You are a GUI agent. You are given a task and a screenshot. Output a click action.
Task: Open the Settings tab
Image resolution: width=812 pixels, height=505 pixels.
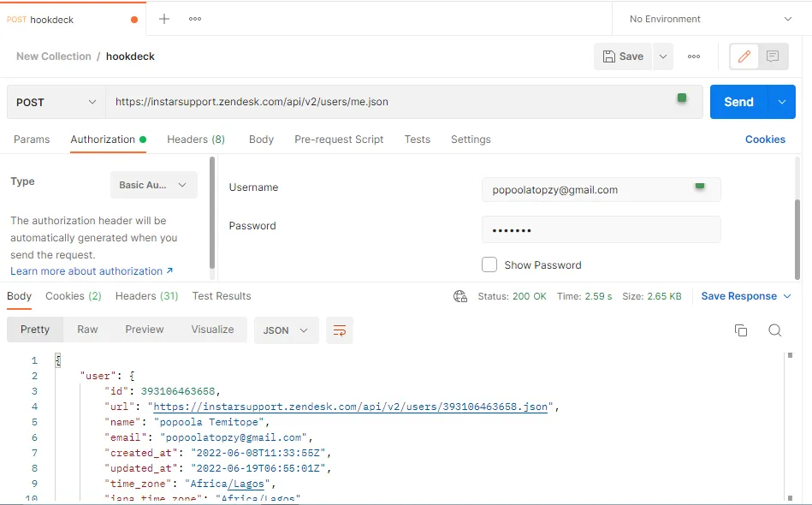click(471, 140)
